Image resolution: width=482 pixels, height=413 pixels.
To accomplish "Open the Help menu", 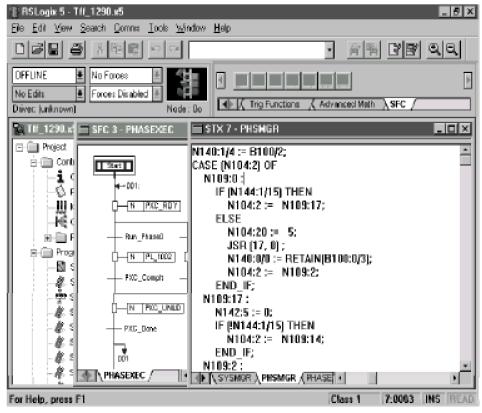I will 222,28.
